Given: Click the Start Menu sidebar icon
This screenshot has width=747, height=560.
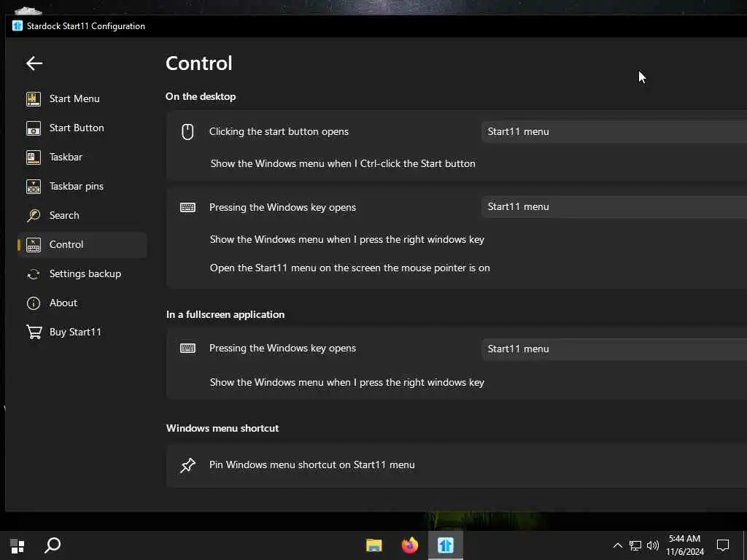Looking at the screenshot, I should (x=34, y=99).
